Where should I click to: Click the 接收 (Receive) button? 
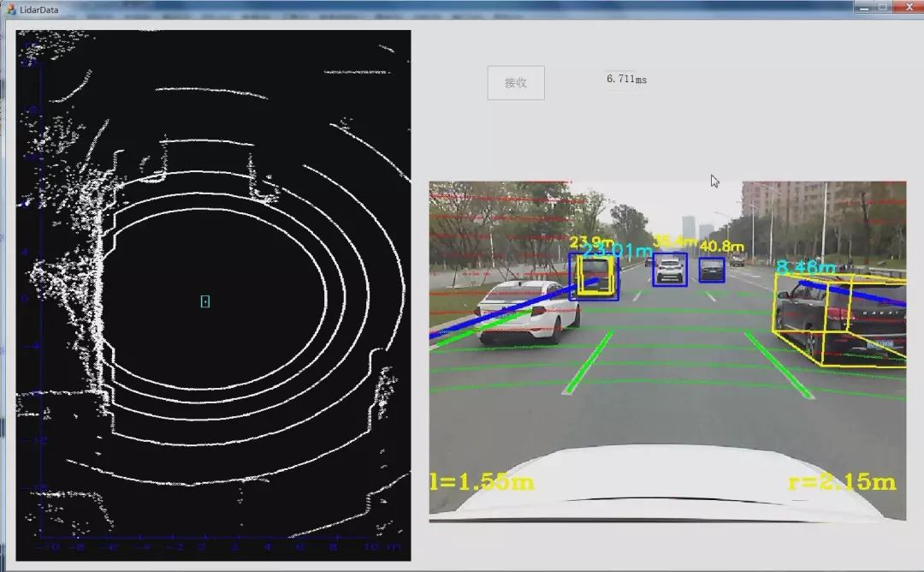[516, 83]
